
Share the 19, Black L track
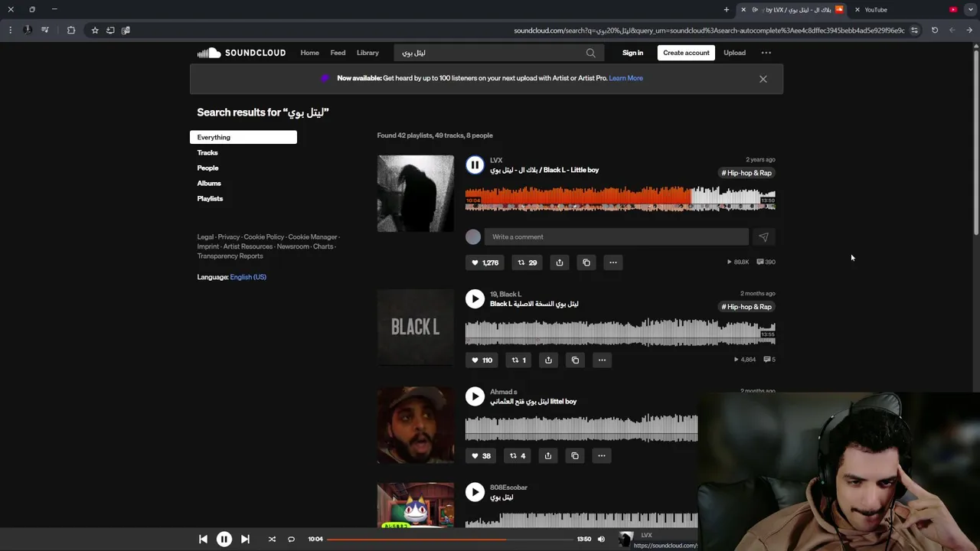pyautogui.click(x=548, y=360)
